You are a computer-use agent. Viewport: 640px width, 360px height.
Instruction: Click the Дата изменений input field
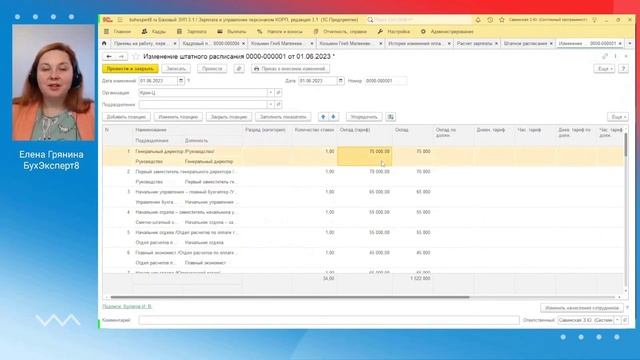pyautogui.click(x=158, y=81)
